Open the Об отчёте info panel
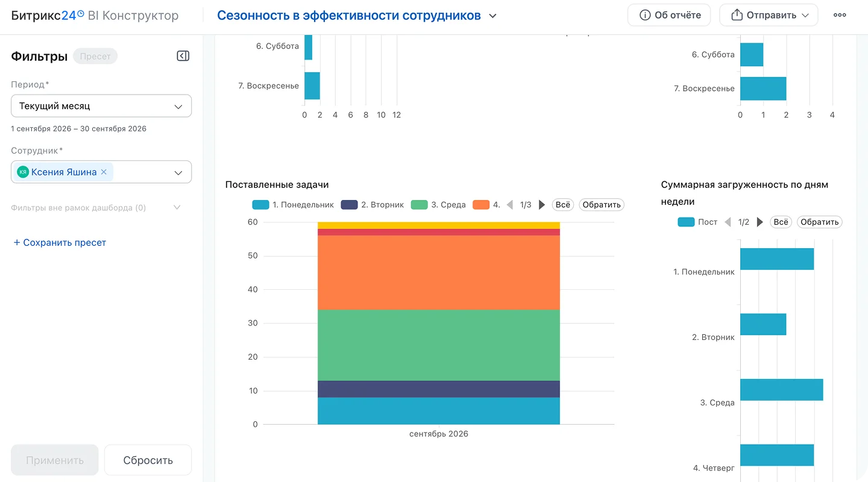The width and height of the screenshot is (868, 482). pyautogui.click(x=669, y=15)
